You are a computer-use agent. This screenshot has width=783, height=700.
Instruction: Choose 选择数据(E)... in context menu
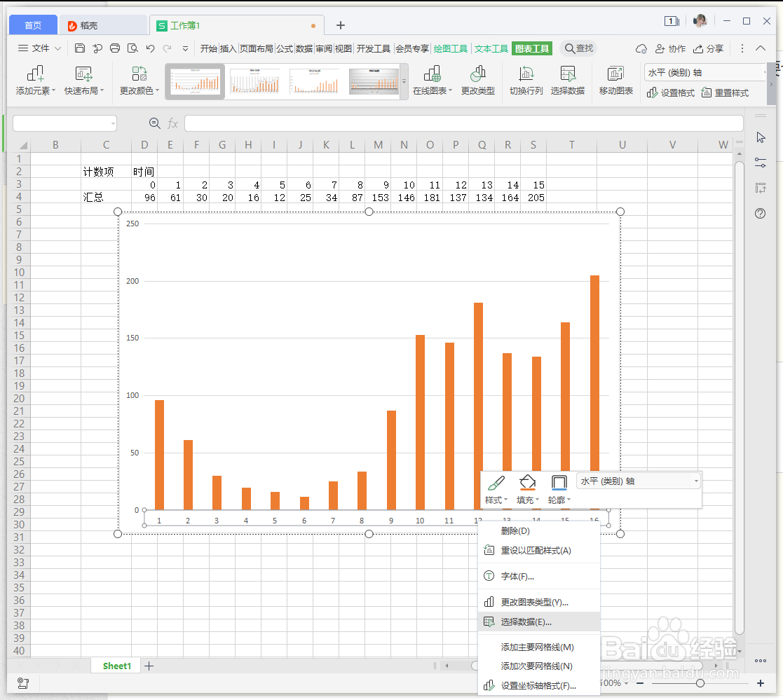pos(539,622)
